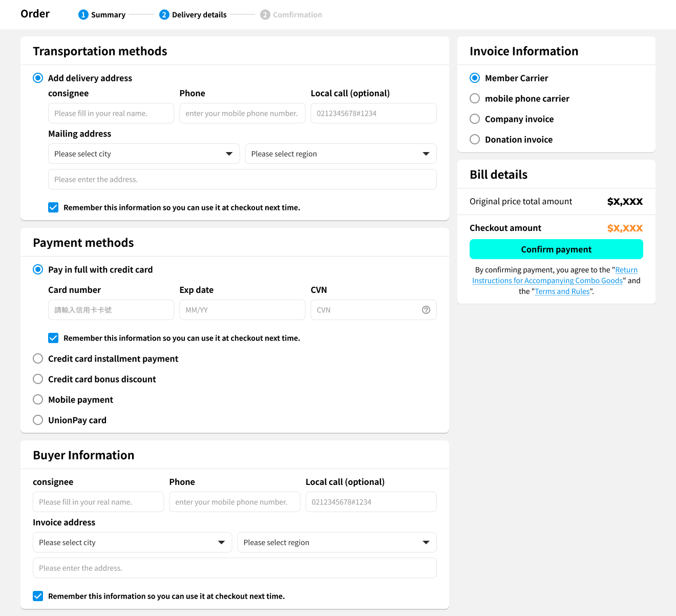The image size is (676, 616).
Task: Click the CVN input field
Action: pyautogui.click(x=374, y=310)
